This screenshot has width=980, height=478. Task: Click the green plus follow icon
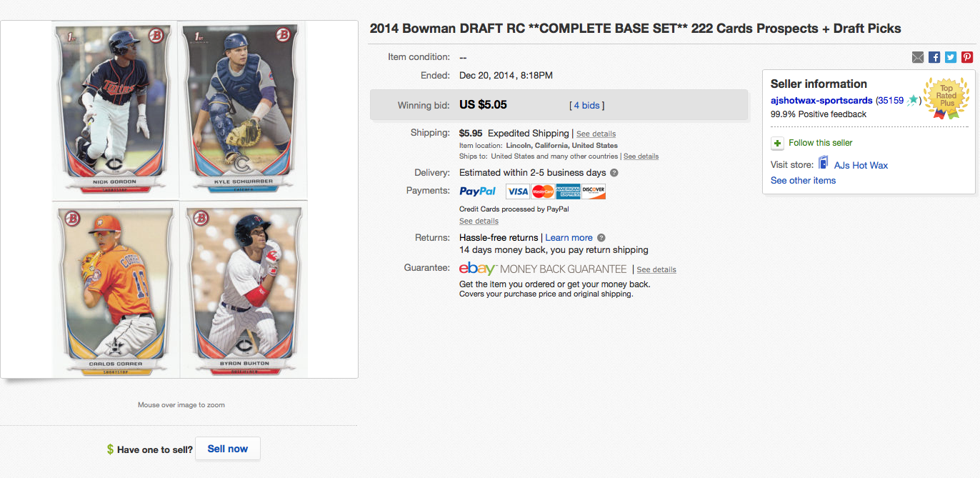pyautogui.click(x=778, y=144)
